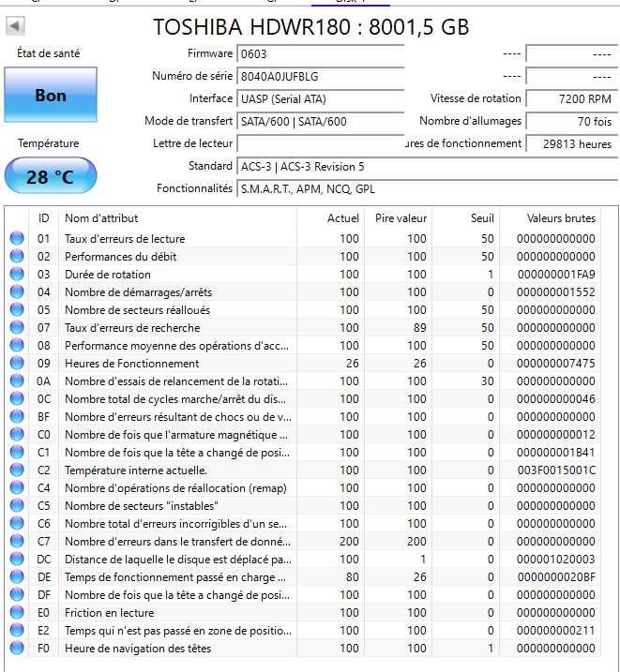Screen dimensions: 620x672
Task: Select status icon of attribute C4
Action: (17, 487)
